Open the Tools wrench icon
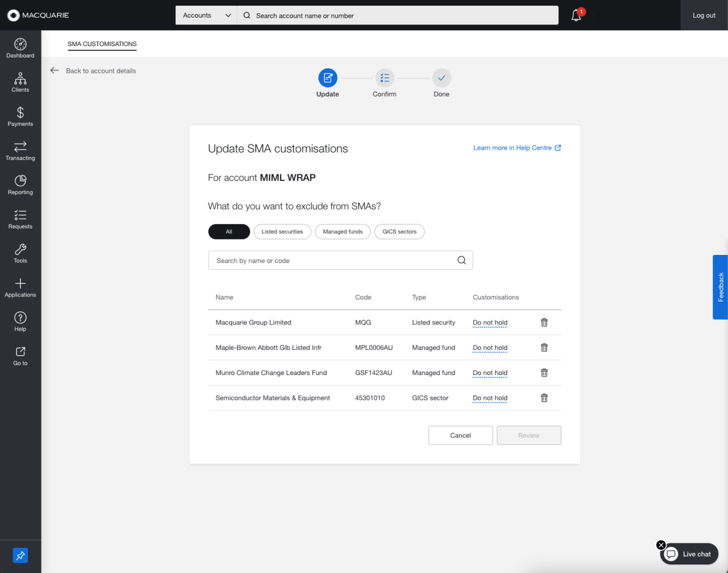The image size is (728, 573). tap(20, 249)
